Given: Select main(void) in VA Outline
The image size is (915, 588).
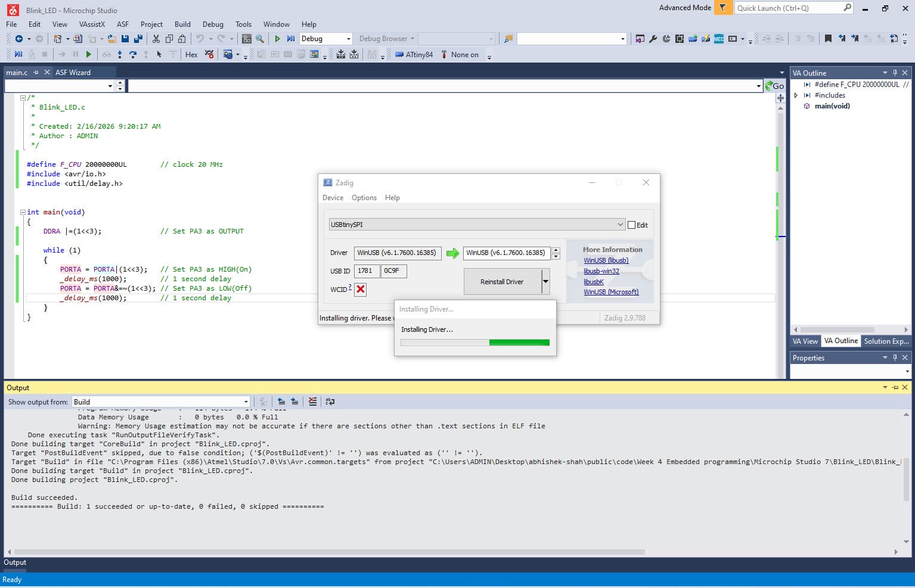Looking at the screenshot, I should 832,106.
